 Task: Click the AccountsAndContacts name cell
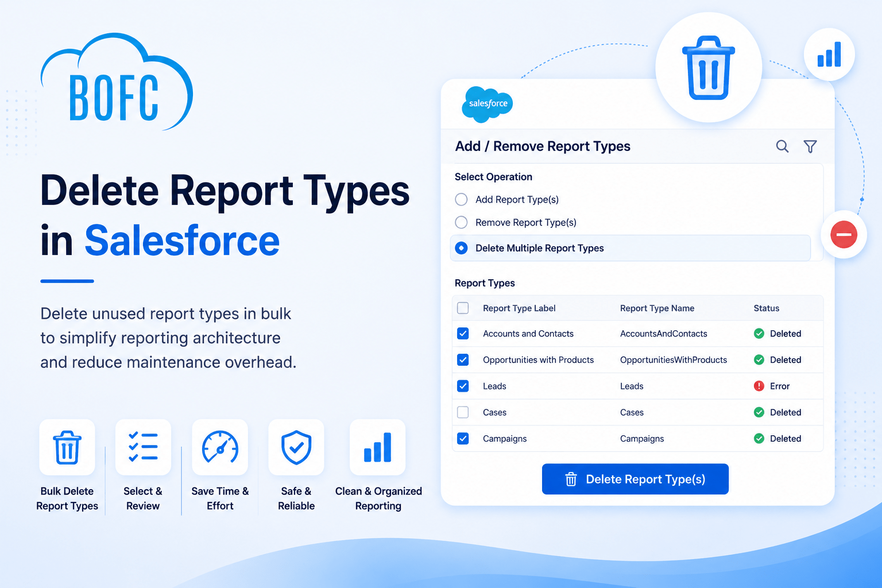[x=664, y=334]
